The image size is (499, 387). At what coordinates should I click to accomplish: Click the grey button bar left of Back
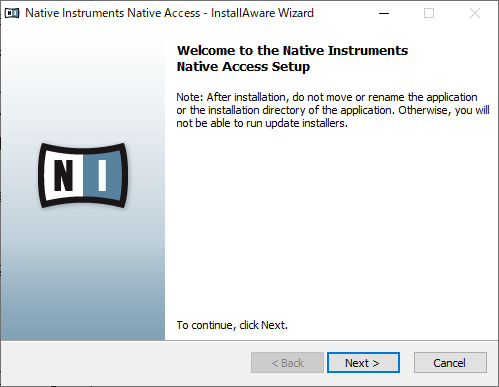tap(125, 363)
